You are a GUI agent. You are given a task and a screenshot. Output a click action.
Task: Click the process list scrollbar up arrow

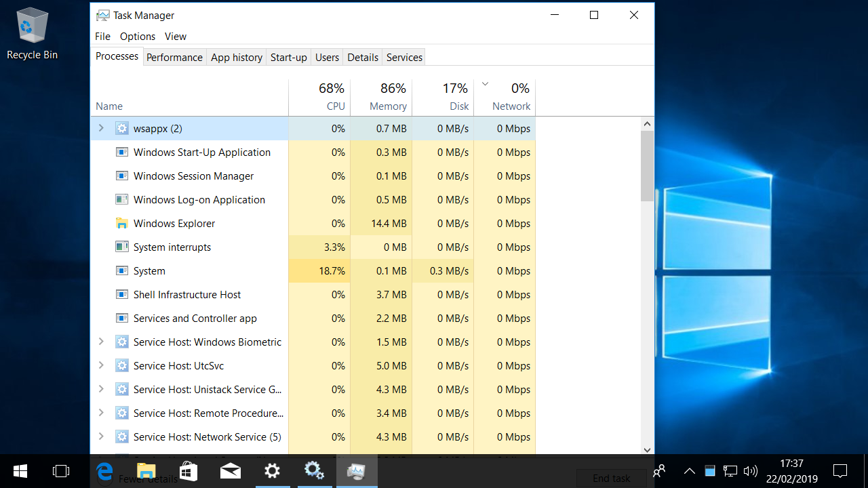(647, 124)
